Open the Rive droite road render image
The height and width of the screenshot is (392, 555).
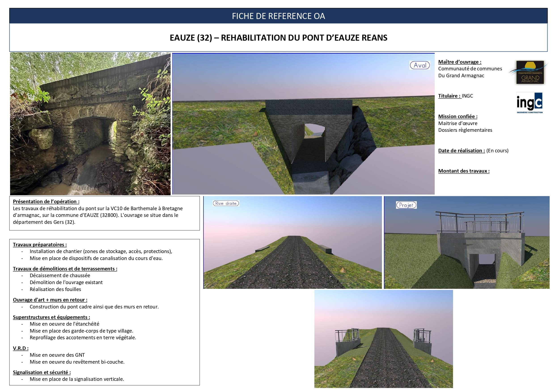tap(293, 243)
